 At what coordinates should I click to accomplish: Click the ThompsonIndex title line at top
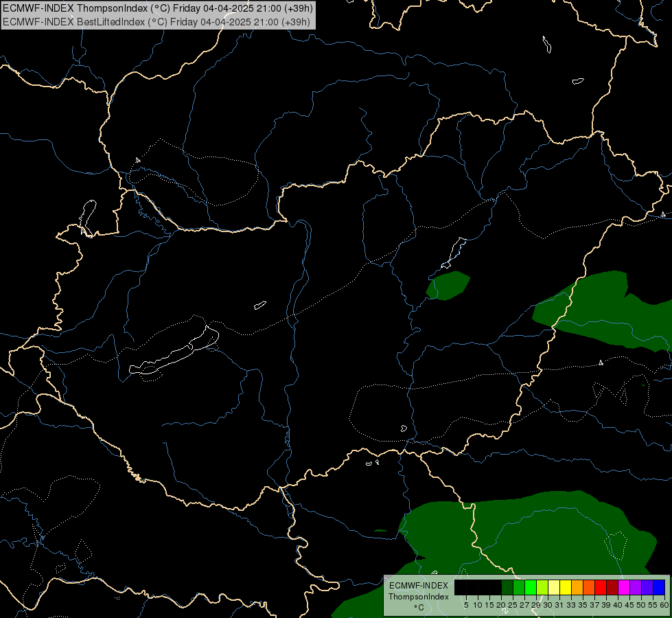click(x=158, y=8)
